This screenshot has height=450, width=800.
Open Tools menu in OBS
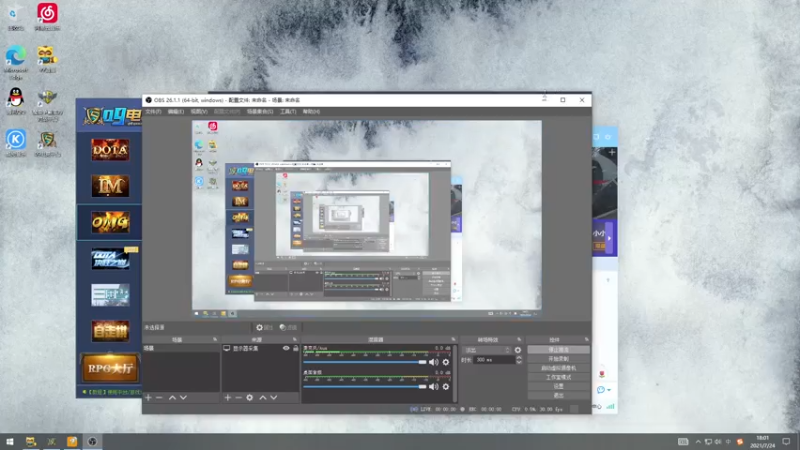coord(288,112)
